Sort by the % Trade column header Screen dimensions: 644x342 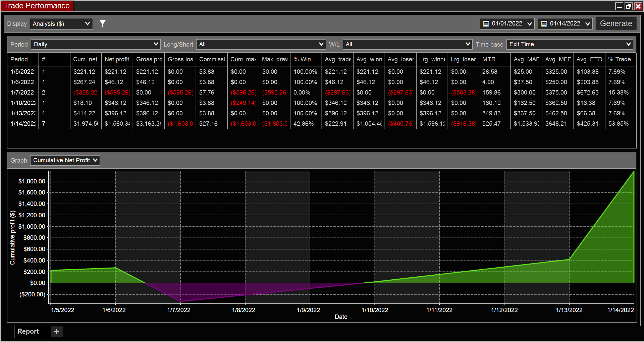621,59
